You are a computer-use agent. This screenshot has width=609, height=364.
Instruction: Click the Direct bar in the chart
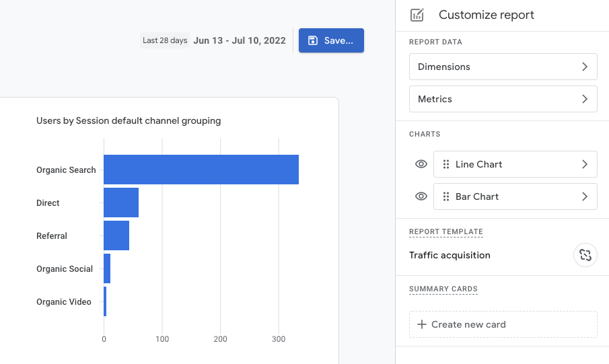pos(121,203)
